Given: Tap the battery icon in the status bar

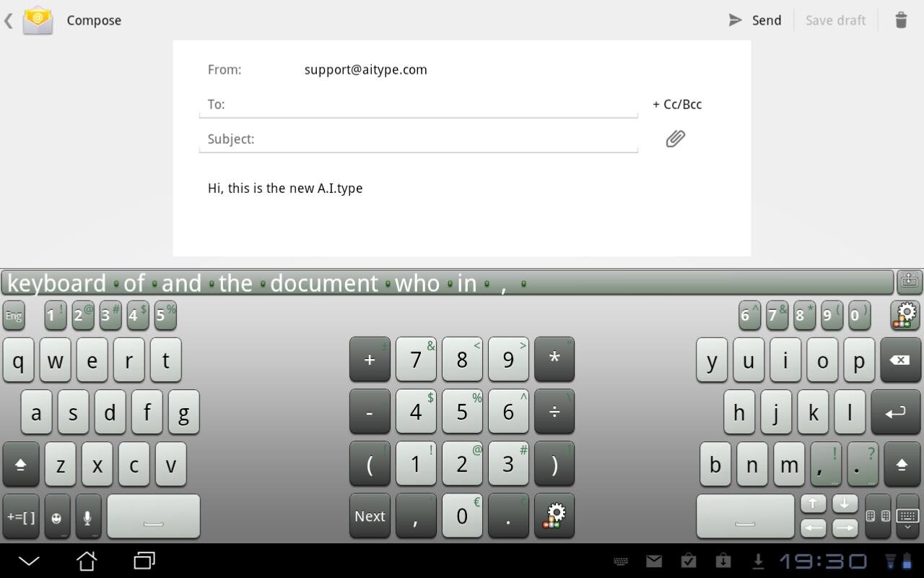Looking at the screenshot, I should pyautogui.click(x=907, y=561).
